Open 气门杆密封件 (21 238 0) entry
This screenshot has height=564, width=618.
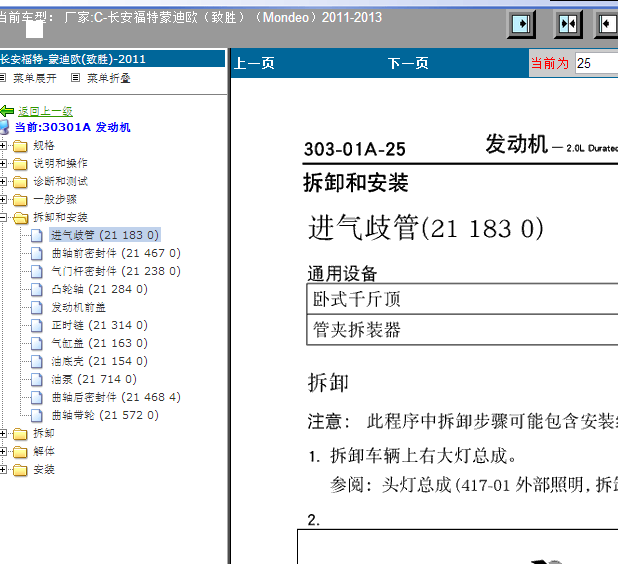coord(116,271)
